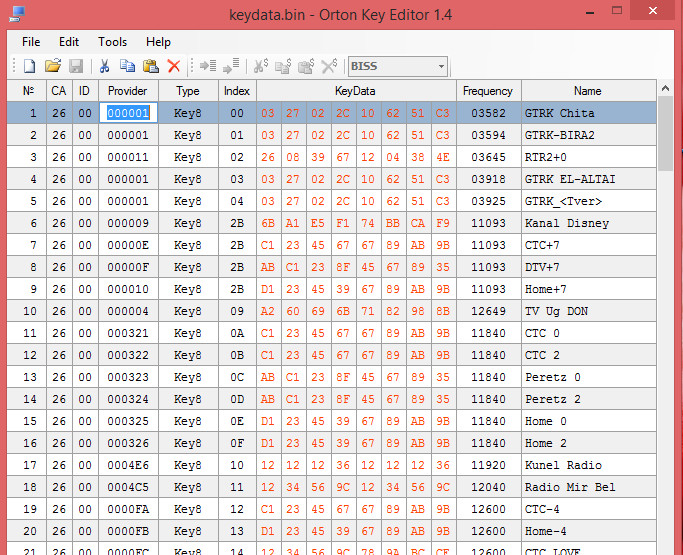The image size is (683, 555).
Task: Cut selection with the scissors icon
Action: pyautogui.click(x=104, y=66)
